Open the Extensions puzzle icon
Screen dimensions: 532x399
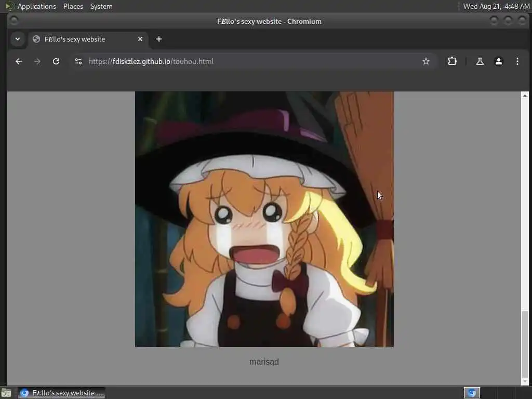[453, 61]
